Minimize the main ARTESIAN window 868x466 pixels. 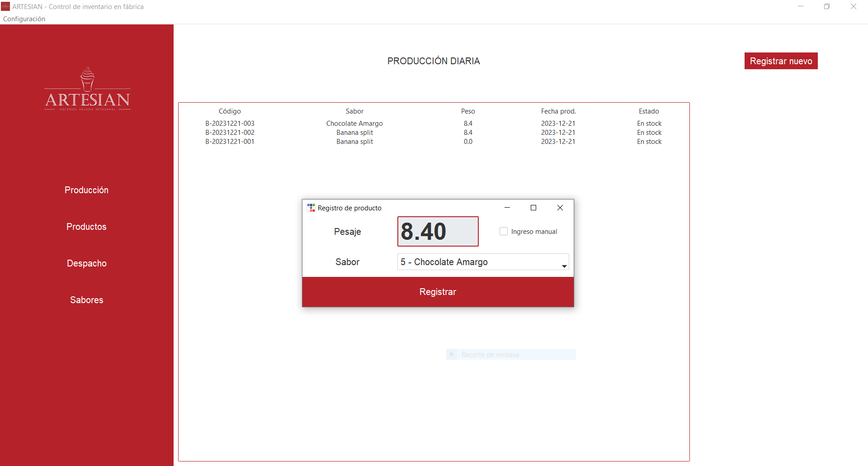click(x=800, y=6)
